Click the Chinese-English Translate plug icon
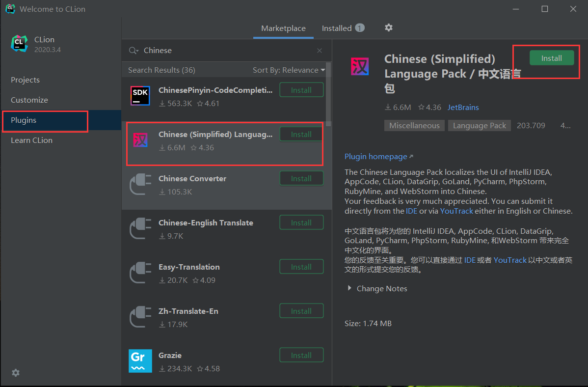The image size is (588, 387). [x=140, y=228]
